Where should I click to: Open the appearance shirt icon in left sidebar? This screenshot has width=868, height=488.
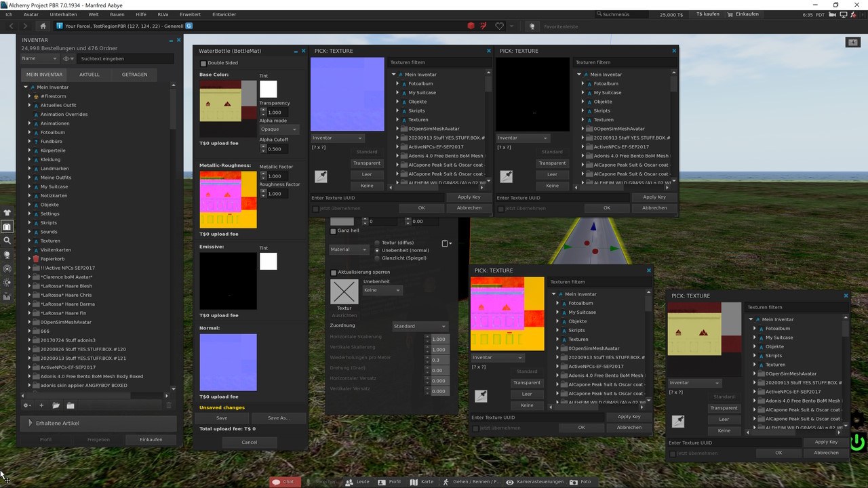7,213
